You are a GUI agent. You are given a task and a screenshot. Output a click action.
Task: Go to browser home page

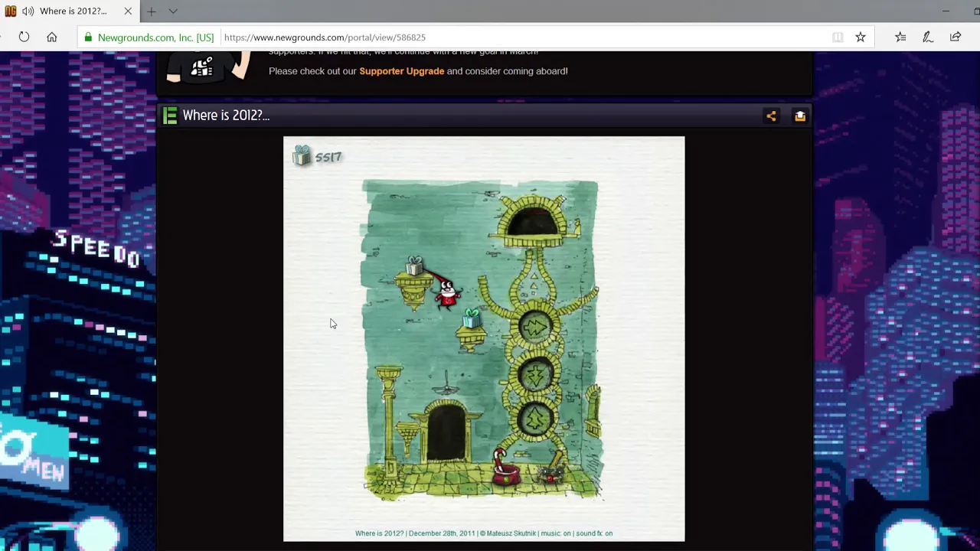51,37
